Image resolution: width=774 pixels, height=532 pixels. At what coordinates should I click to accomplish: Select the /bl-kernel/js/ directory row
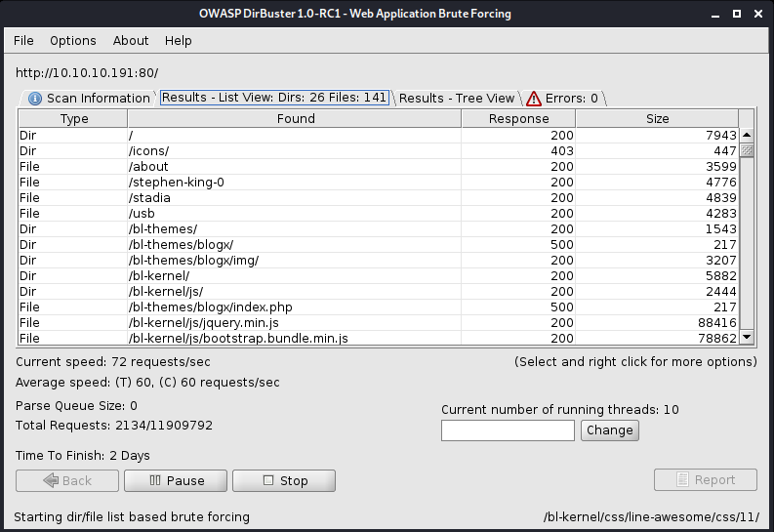tap(379, 292)
